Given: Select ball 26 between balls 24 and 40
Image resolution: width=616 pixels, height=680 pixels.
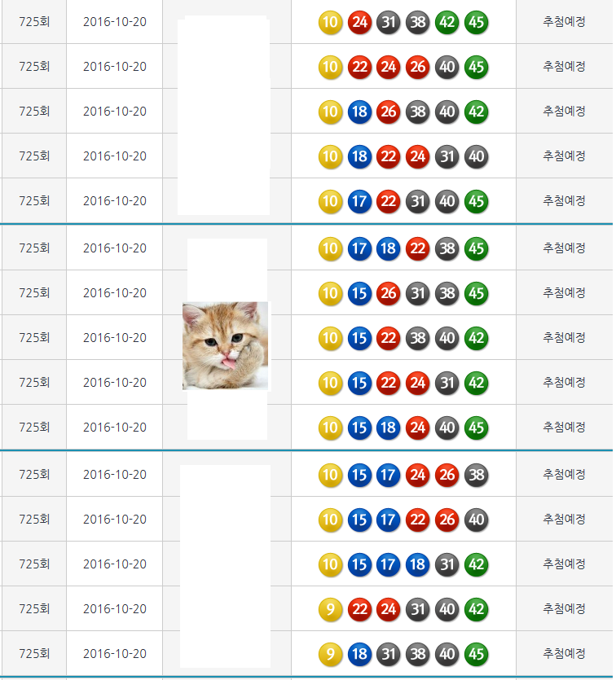Looking at the screenshot, I should (x=418, y=67).
